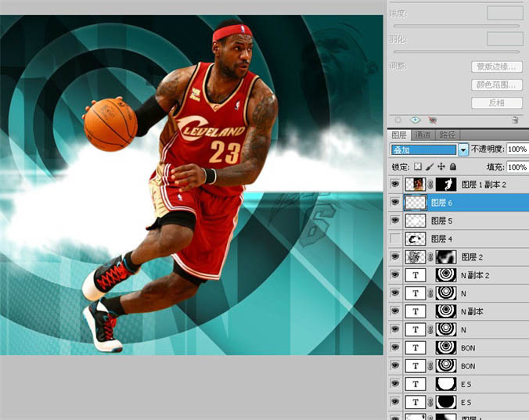
Task: Click the lock all padlock icon
Action: pyautogui.click(x=453, y=167)
